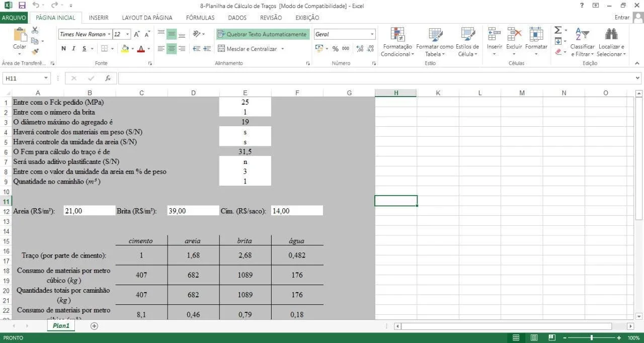This screenshot has height=343, width=644.
Task: Decrease font size with the smaller A icon
Action: (x=147, y=34)
